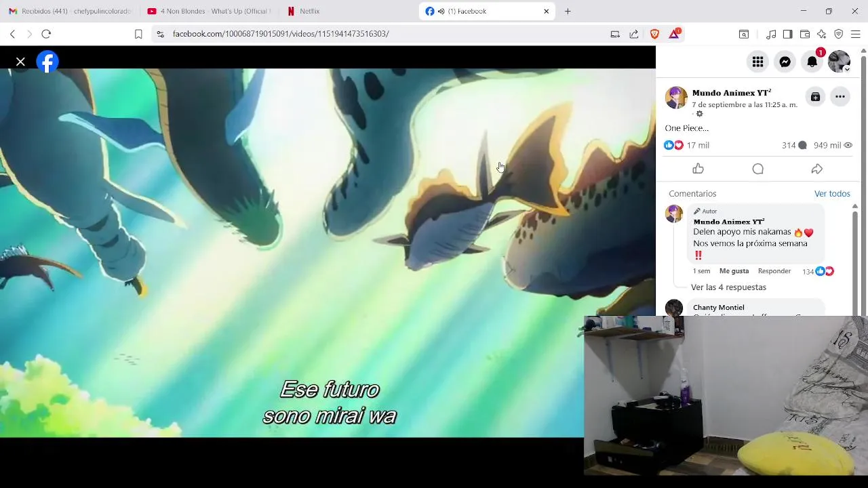This screenshot has width=868, height=488.
Task: Show post audience settings gear icon
Action: point(700,114)
